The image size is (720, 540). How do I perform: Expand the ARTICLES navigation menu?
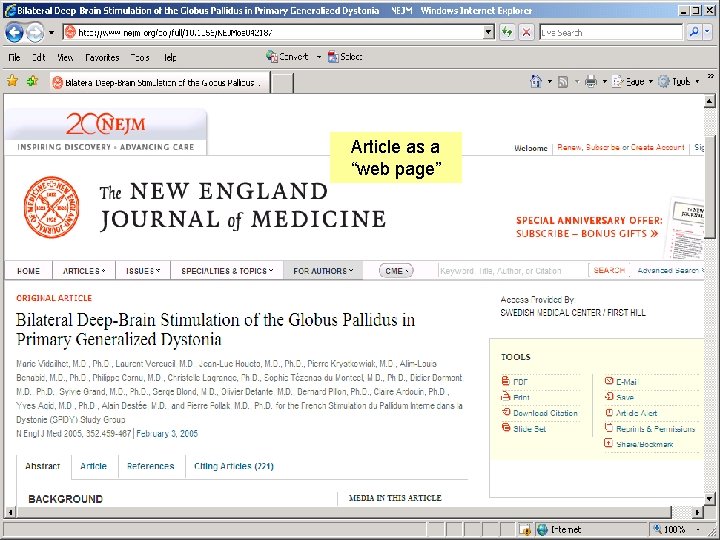[84, 271]
